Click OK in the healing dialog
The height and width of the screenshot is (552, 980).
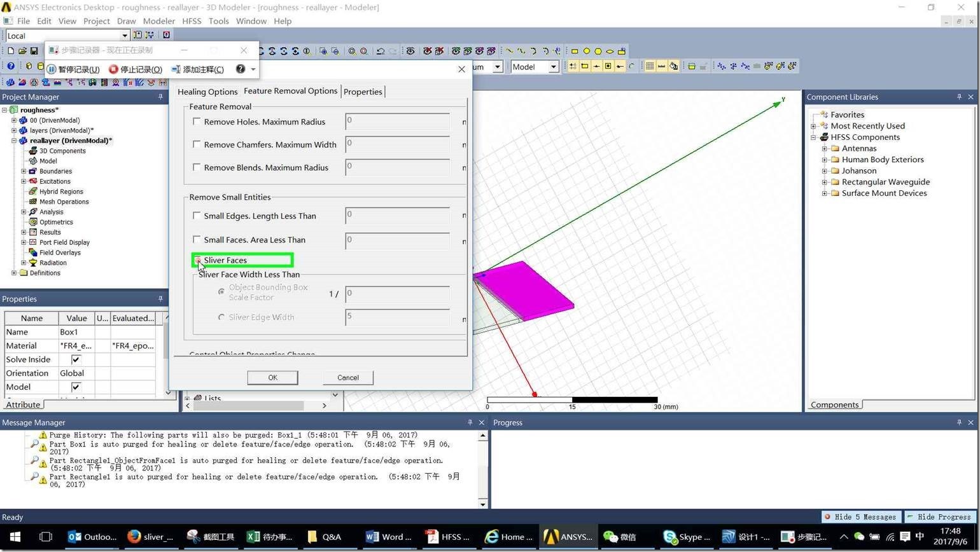tap(272, 377)
